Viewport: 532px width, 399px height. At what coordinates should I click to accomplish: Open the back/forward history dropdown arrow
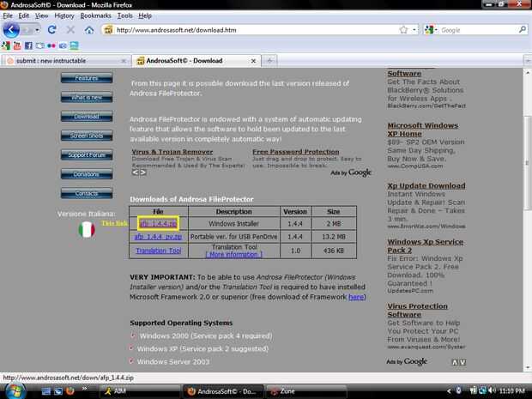(x=37, y=30)
